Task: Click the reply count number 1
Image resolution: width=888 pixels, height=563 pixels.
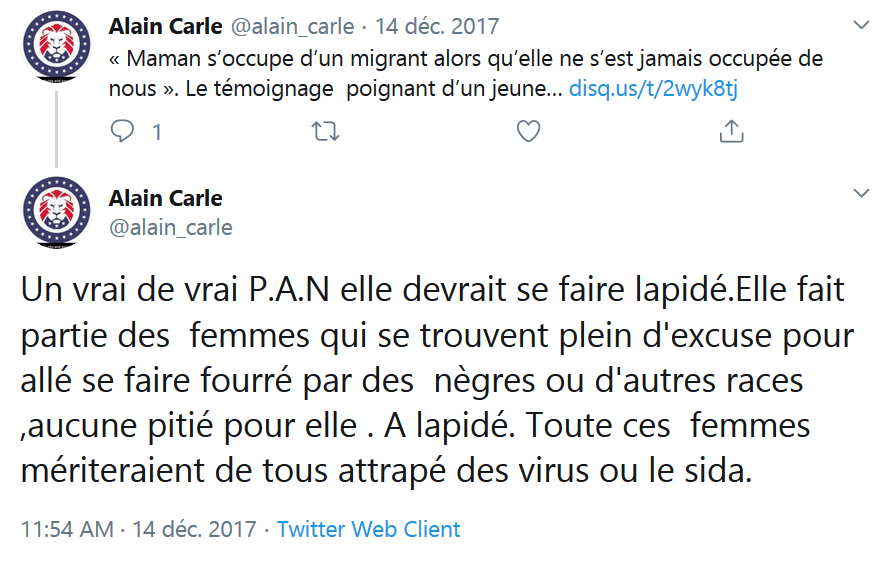Action: (157, 131)
